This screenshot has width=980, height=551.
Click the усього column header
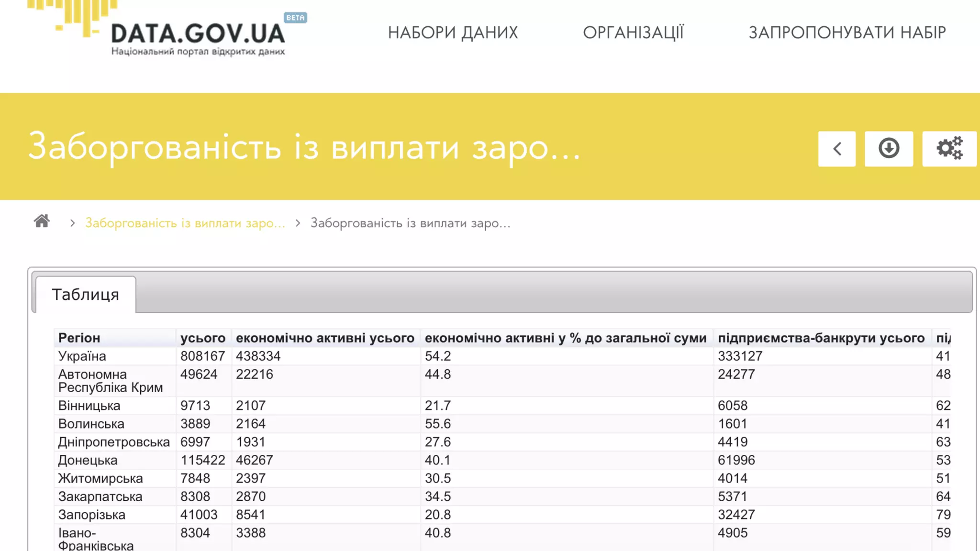click(203, 338)
